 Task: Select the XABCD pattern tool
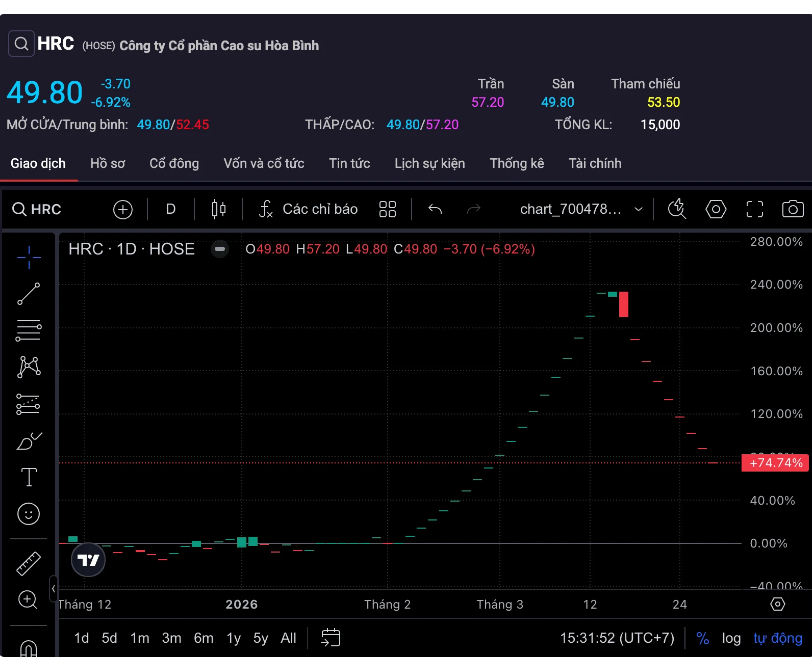click(29, 367)
